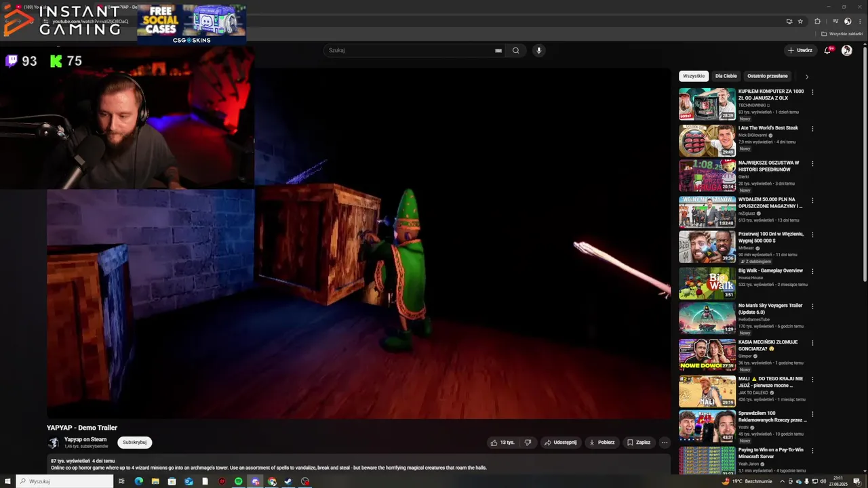This screenshot has width=868, height=488.
Task: Open Outlook from the taskbar
Action: tap(189, 481)
